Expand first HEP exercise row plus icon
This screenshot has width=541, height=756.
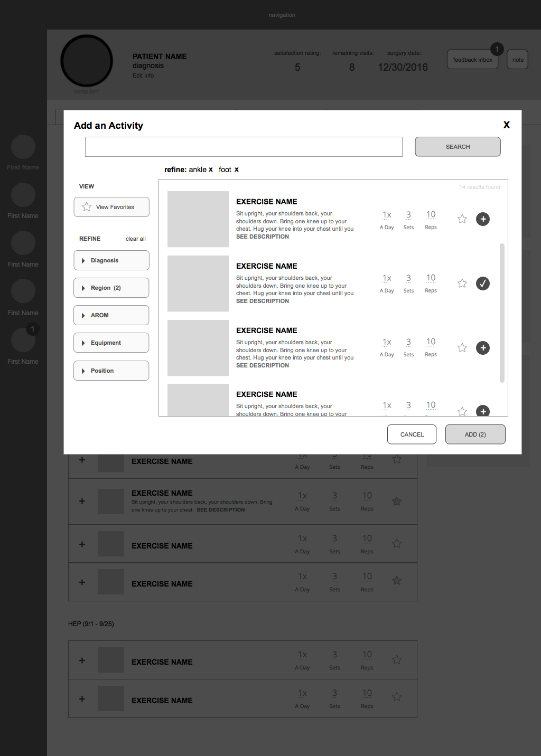(x=82, y=660)
